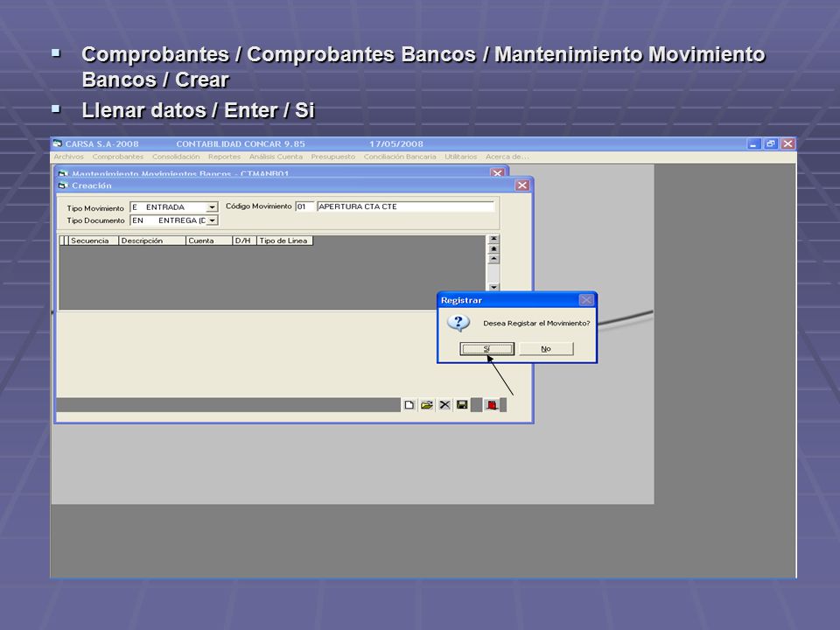Open the Consolidación menu

coord(176,157)
